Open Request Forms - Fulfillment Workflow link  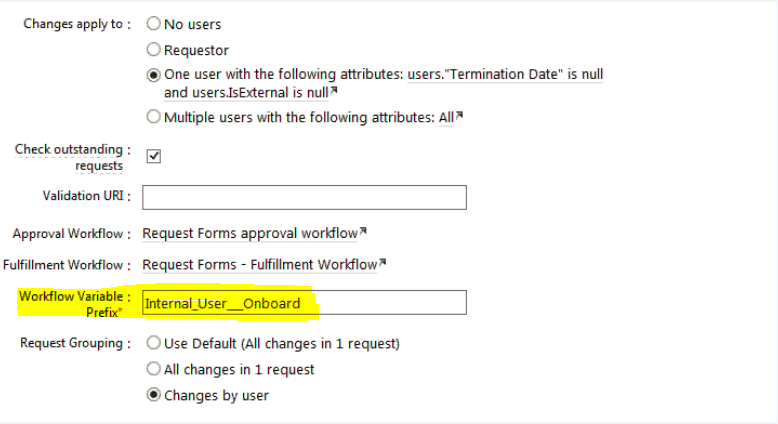pos(259,265)
